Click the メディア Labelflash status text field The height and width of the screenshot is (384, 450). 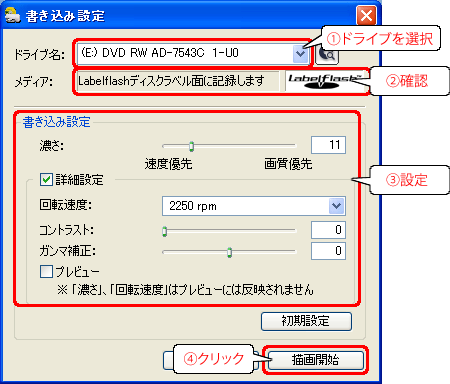178,81
